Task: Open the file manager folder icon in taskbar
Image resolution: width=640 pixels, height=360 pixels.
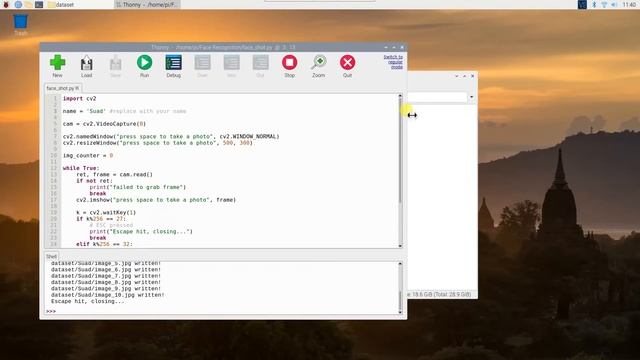Action: click(29, 4)
